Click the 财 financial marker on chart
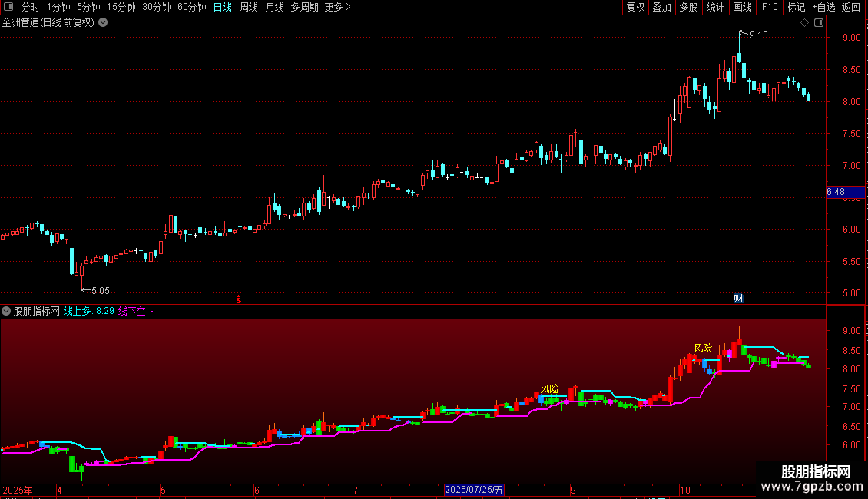The width and height of the screenshot is (868, 499). click(738, 298)
